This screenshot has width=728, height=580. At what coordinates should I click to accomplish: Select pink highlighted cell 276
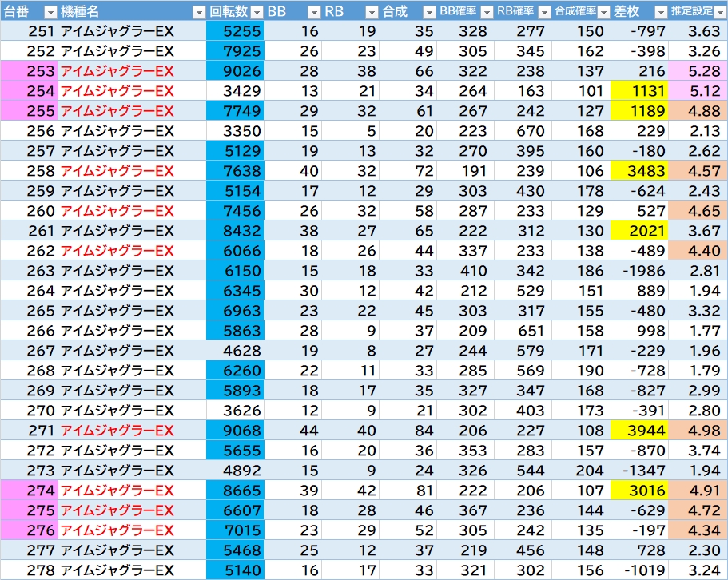29,530
